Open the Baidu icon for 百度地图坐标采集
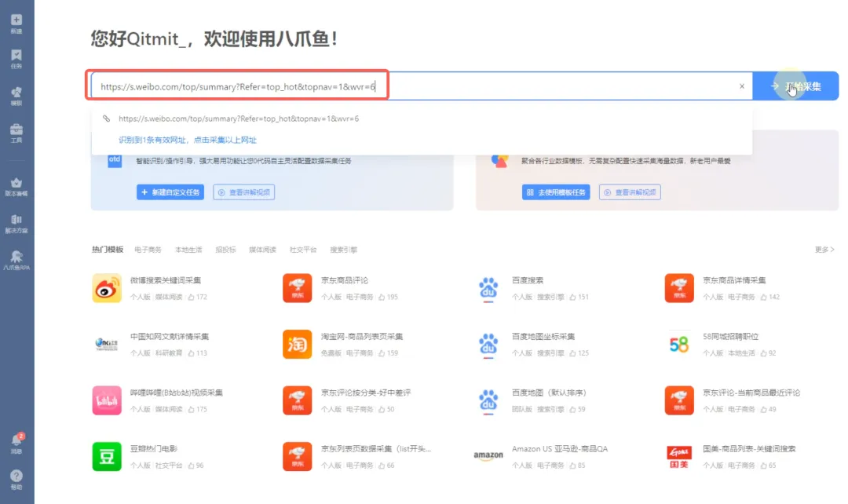 click(x=488, y=345)
